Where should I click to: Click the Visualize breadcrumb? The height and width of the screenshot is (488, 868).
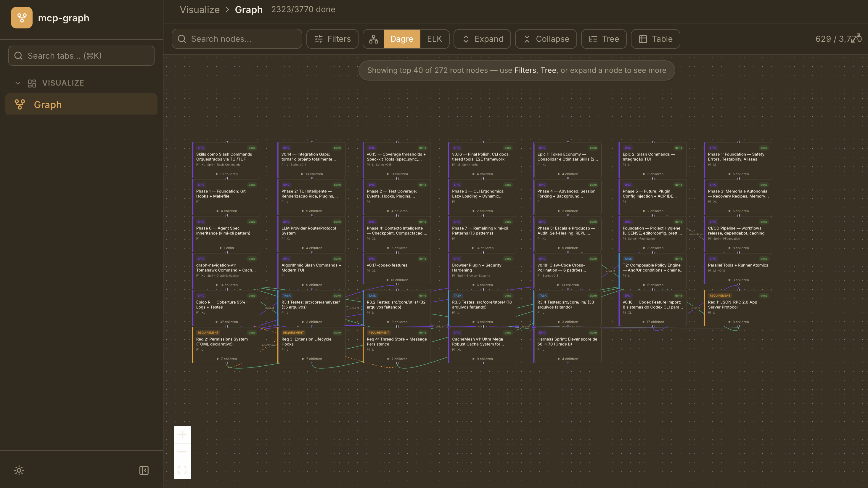pos(200,9)
